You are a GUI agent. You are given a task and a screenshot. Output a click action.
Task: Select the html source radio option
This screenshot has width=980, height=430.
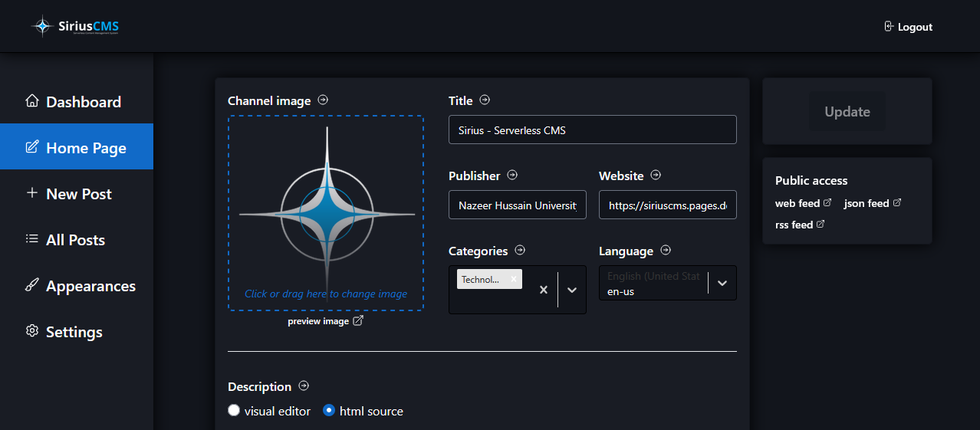(329, 411)
